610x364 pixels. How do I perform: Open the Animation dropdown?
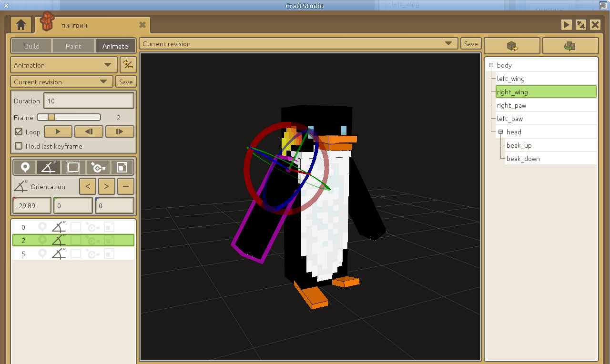[63, 65]
